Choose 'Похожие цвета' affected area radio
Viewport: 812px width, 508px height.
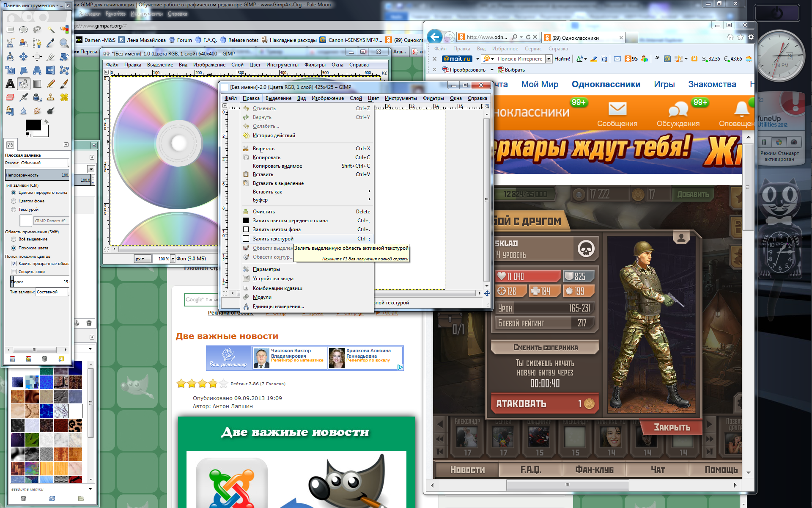pos(14,248)
